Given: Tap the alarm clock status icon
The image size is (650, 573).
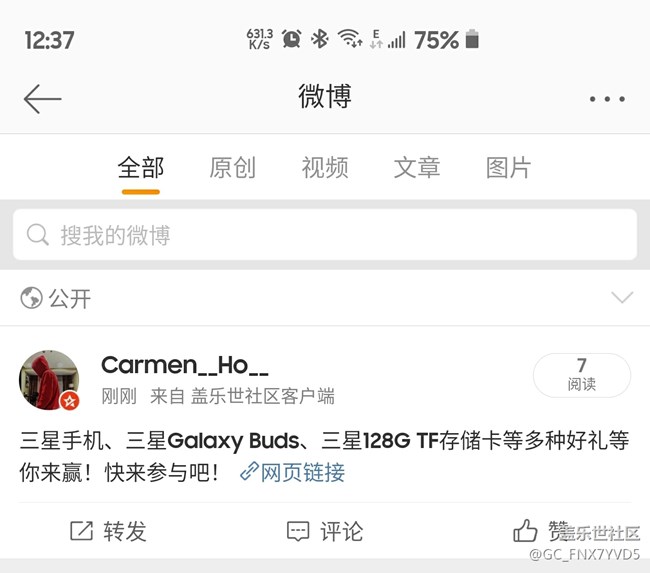Looking at the screenshot, I should coord(292,39).
